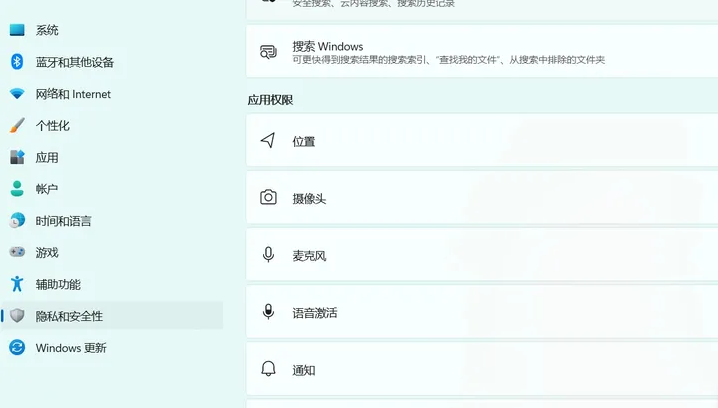
Task: Open 蓝牙和其他设备 settings
Action: click(x=112, y=62)
